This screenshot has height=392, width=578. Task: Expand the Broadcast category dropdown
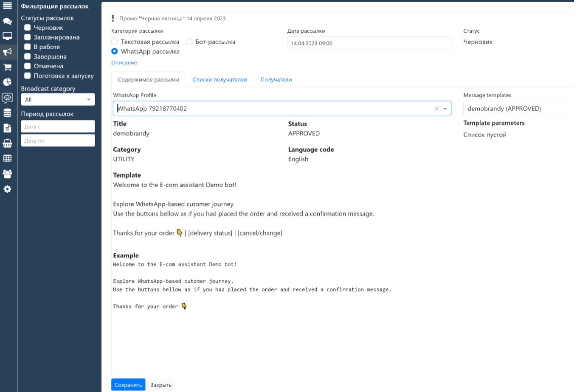[x=58, y=100]
